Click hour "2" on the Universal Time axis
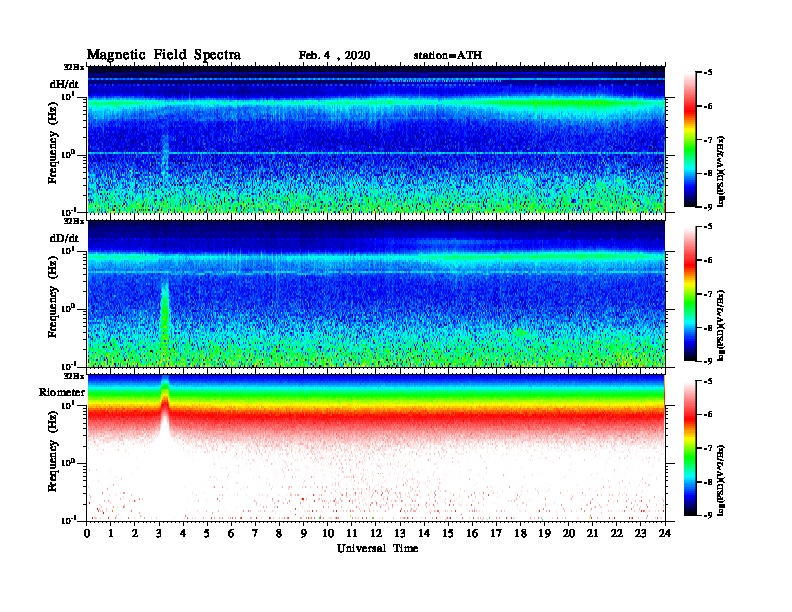This screenshot has width=792, height=612. (x=135, y=533)
